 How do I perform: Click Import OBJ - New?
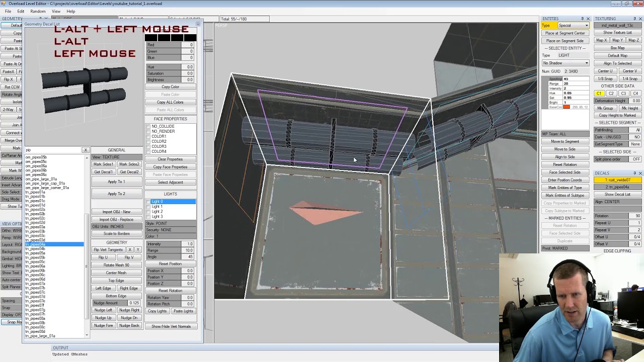point(116,212)
